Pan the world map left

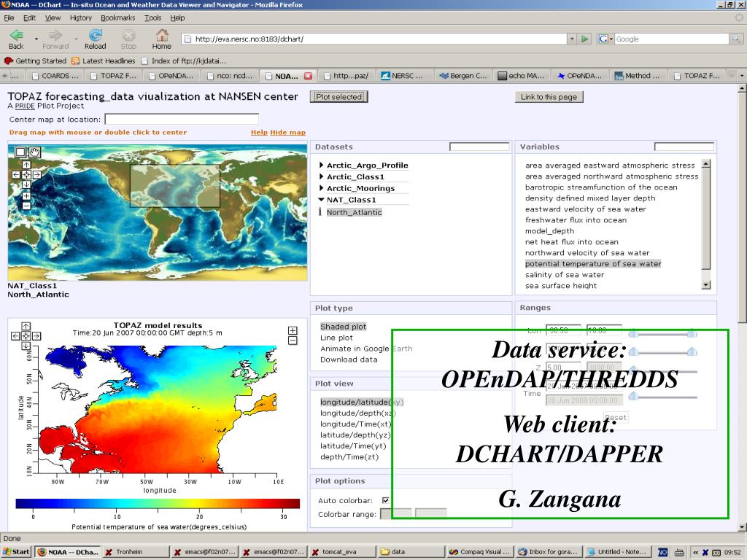click(x=16, y=175)
